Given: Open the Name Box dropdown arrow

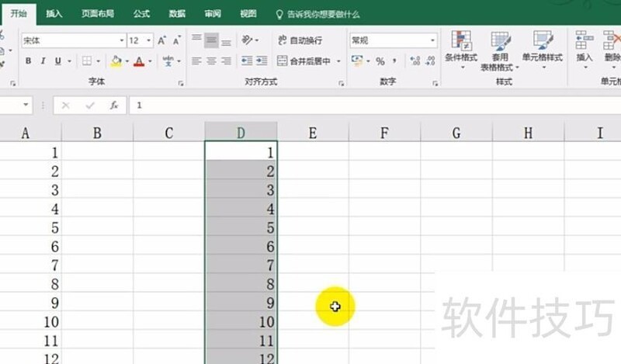Looking at the screenshot, I should pos(26,105).
